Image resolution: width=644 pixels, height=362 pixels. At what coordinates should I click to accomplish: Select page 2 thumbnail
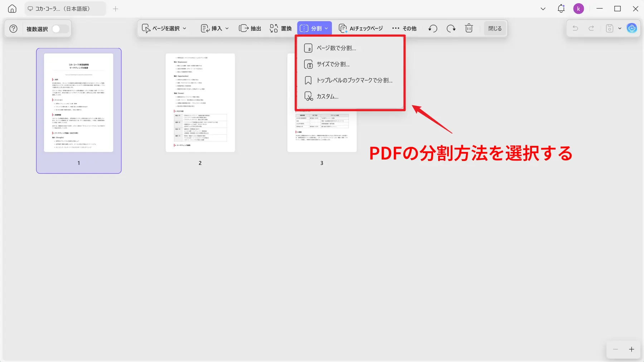click(x=200, y=103)
